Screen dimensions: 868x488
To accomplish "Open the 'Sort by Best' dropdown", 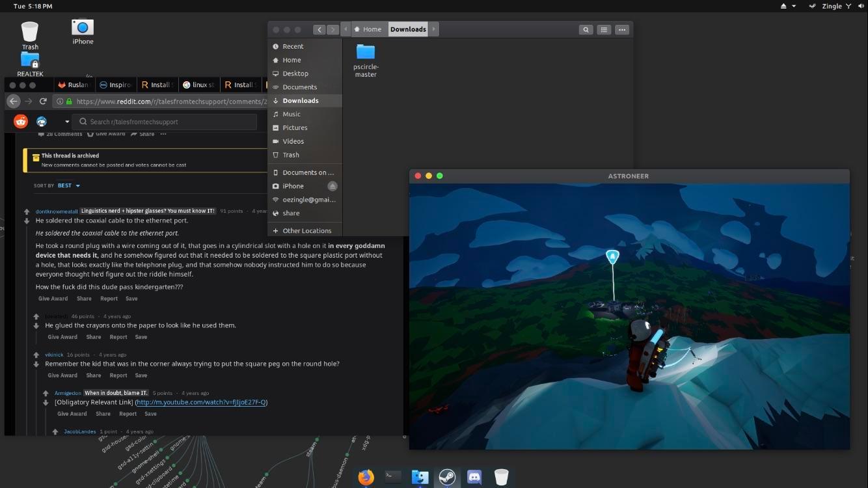I will 65,185.
